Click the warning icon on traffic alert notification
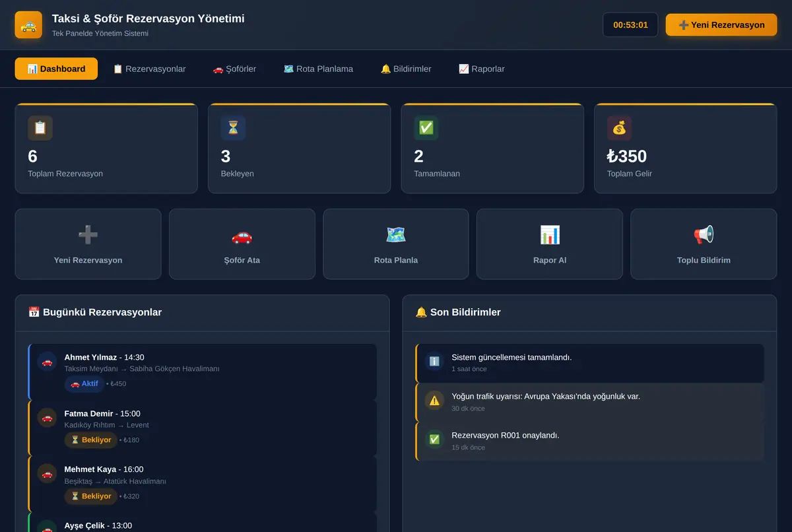This screenshot has width=792, height=532. point(434,400)
